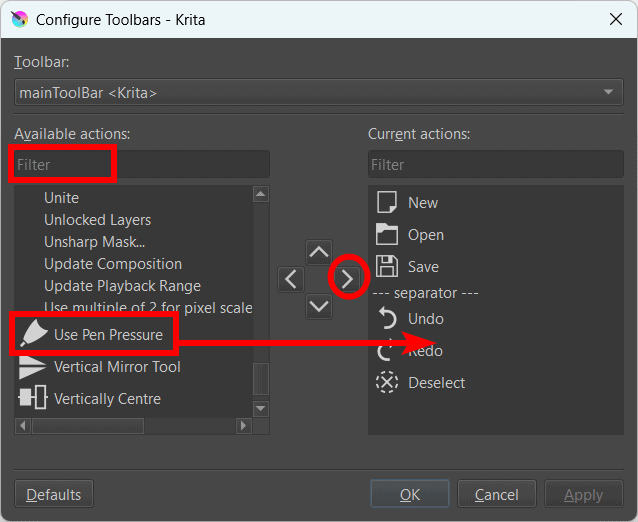
Task: Click the New document icon in Current actions
Action: [x=386, y=202]
